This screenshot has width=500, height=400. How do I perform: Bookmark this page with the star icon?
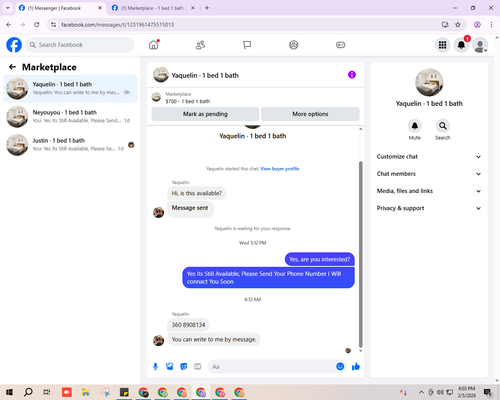coord(458,24)
